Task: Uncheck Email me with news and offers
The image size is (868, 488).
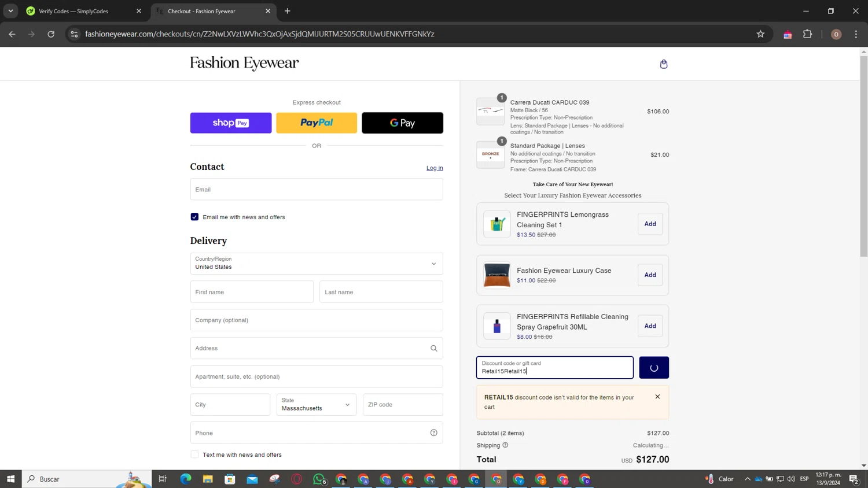Action: click(x=194, y=217)
